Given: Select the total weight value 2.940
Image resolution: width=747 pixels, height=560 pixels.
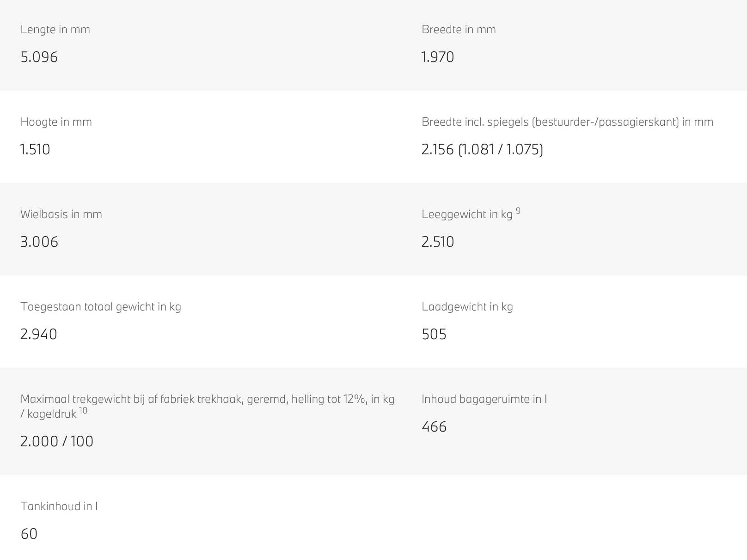Looking at the screenshot, I should pyautogui.click(x=38, y=334).
